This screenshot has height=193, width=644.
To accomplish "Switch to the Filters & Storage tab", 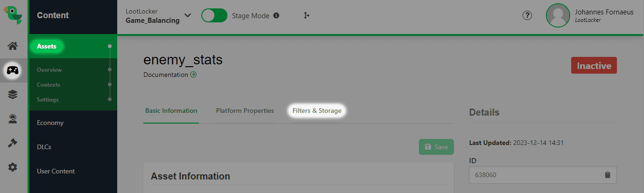I will point(317,111).
